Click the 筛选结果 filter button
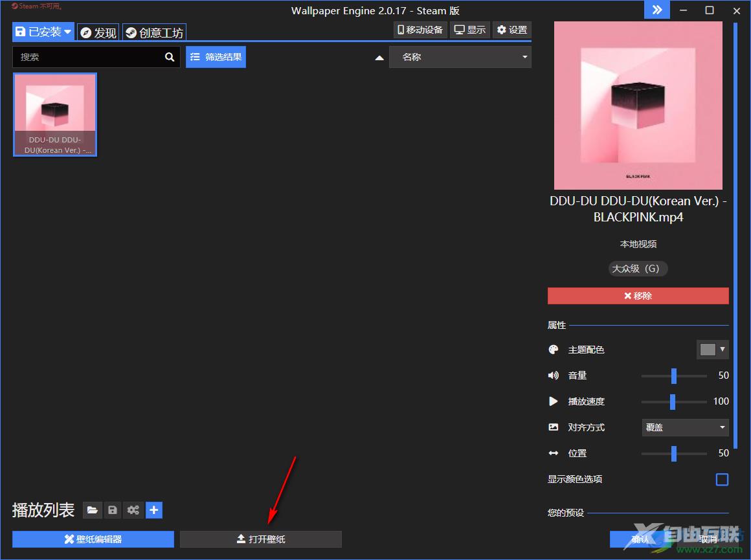Screen dimensions: 751x560 pos(216,57)
